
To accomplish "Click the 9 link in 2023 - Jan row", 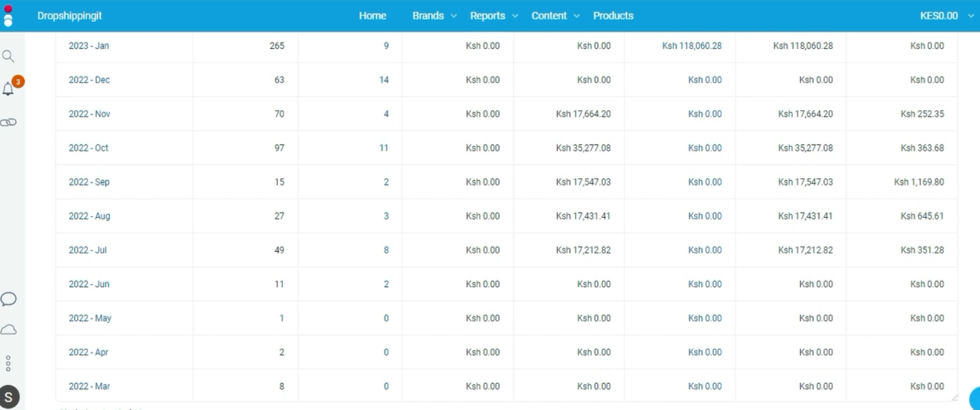I will (386, 46).
